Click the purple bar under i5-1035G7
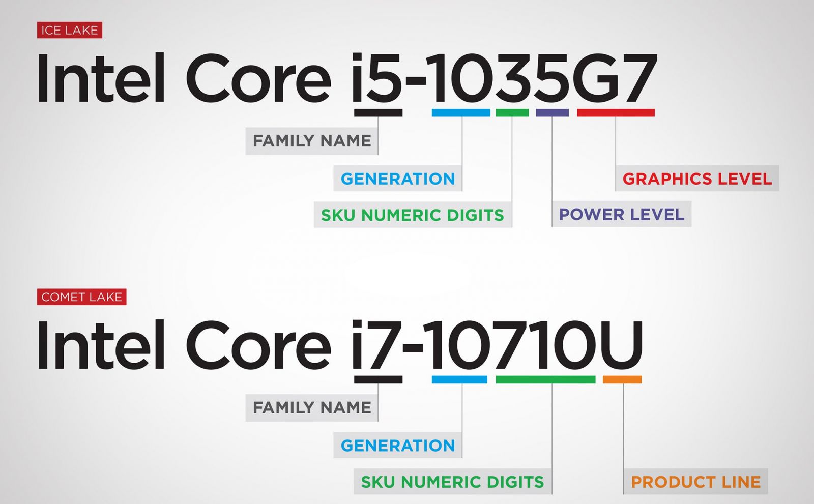This screenshot has width=814, height=504. (552, 113)
